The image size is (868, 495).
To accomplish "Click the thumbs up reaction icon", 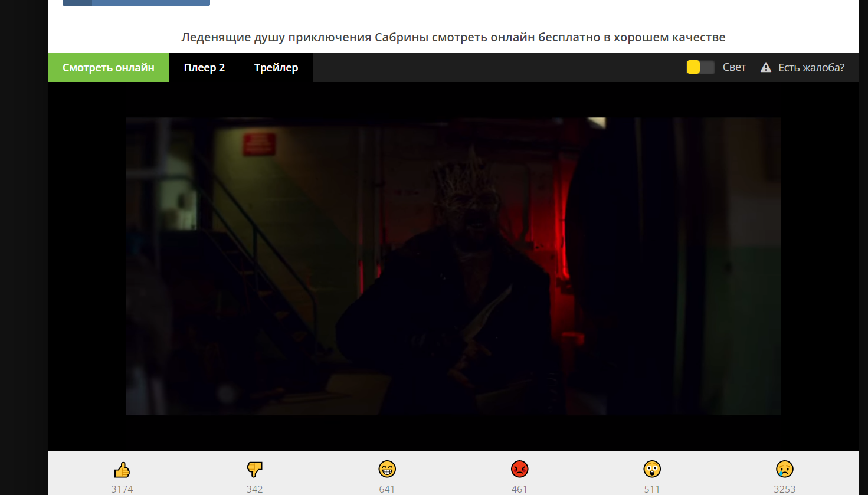I will tap(122, 470).
